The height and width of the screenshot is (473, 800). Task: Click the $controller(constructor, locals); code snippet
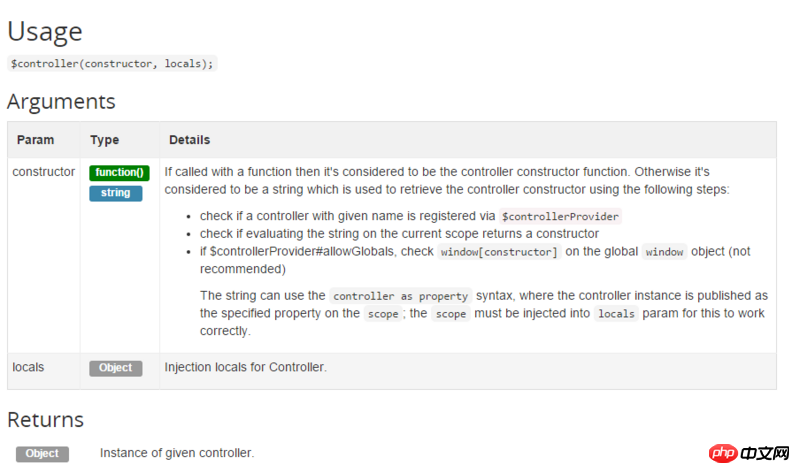point(111,63)
